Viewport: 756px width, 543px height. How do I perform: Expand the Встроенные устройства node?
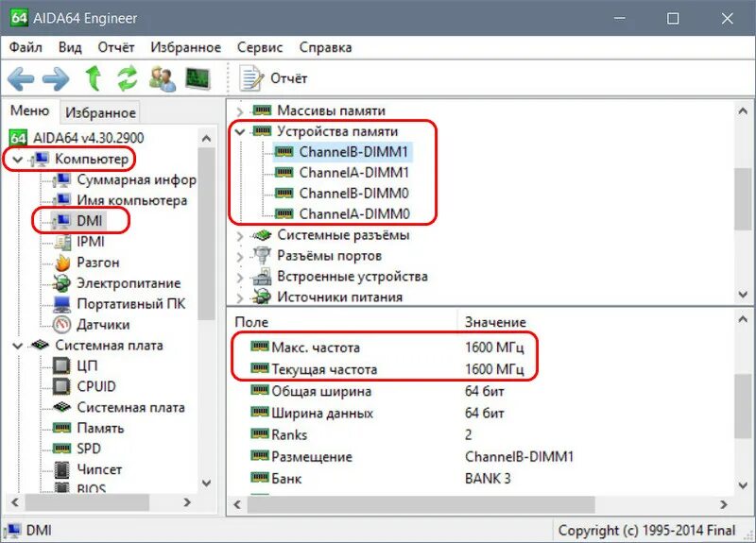[240, 278]
